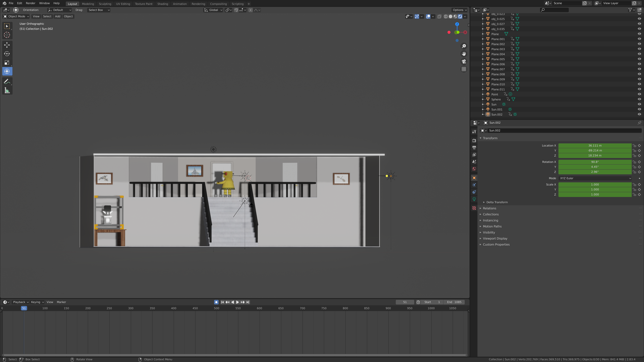
Task: Hide Sun.001 in the outliner
Action: pyautogui.click(x=639, y=109)
